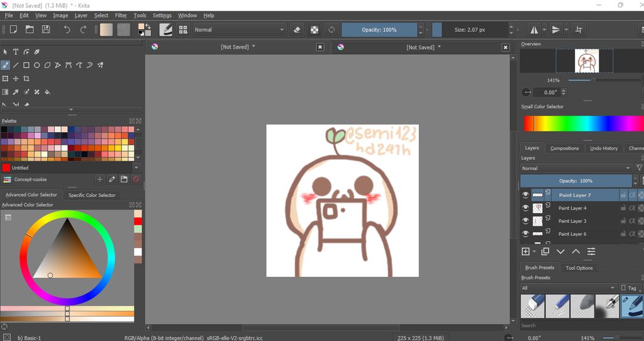Image resolution: width=644 pixels, height=341 pixels.
Task: Hide Paint Layer 7 via eye icon
Action: [525, 195]
